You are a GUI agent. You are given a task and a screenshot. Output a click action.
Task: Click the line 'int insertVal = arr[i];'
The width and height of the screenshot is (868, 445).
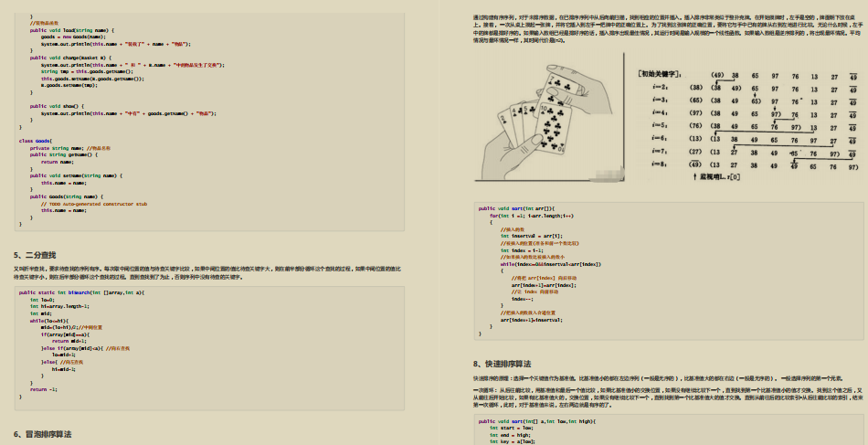pyautogui.click(x=532, y=237)
